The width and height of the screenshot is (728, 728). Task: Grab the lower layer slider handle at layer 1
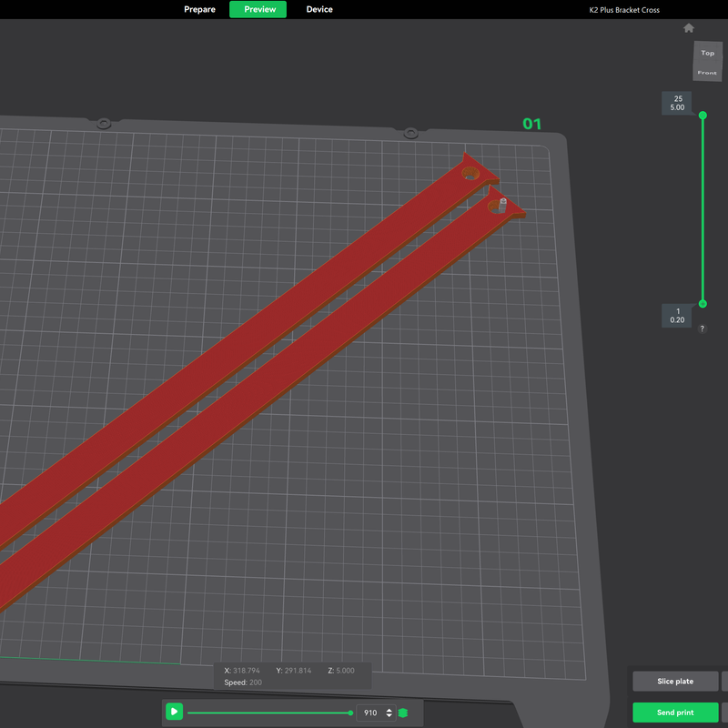coord(703,304)
